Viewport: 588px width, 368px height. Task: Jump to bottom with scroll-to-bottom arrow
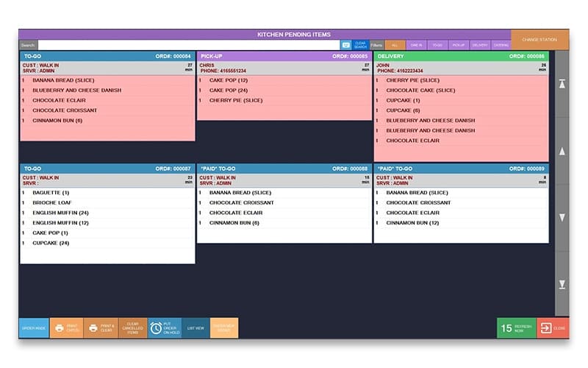562,285
